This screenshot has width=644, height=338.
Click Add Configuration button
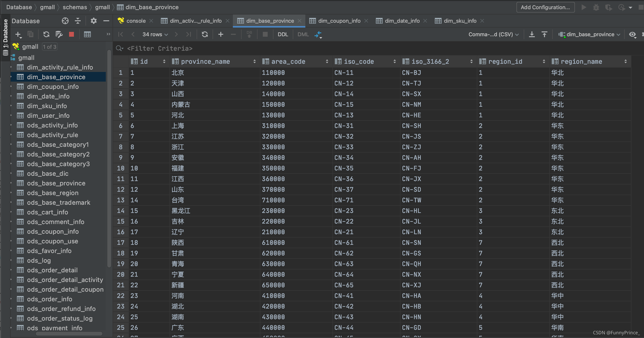545,7
